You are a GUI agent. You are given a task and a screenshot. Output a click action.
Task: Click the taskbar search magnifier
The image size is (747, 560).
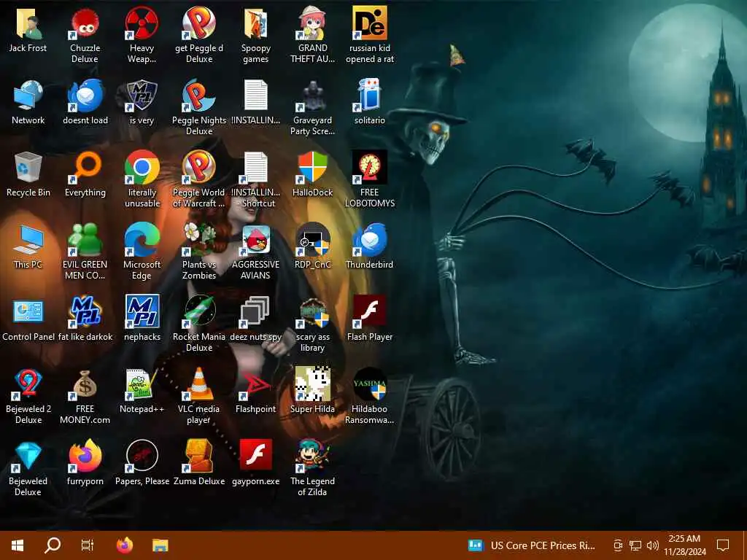53,545
